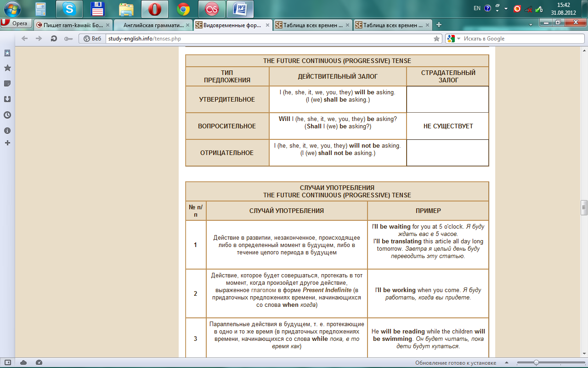Click the EN language indicator in tray
This screenshot has height=368, width=588.
[477, 9]
